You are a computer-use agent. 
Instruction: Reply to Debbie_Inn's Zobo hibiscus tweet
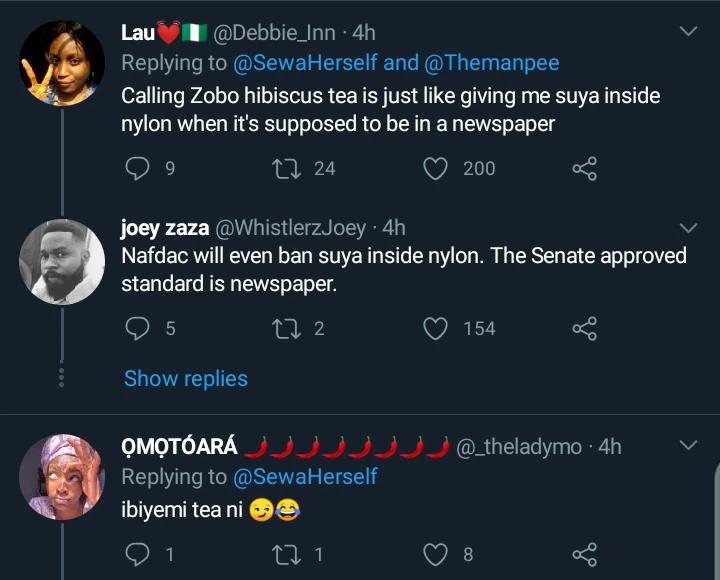[137, 168]
